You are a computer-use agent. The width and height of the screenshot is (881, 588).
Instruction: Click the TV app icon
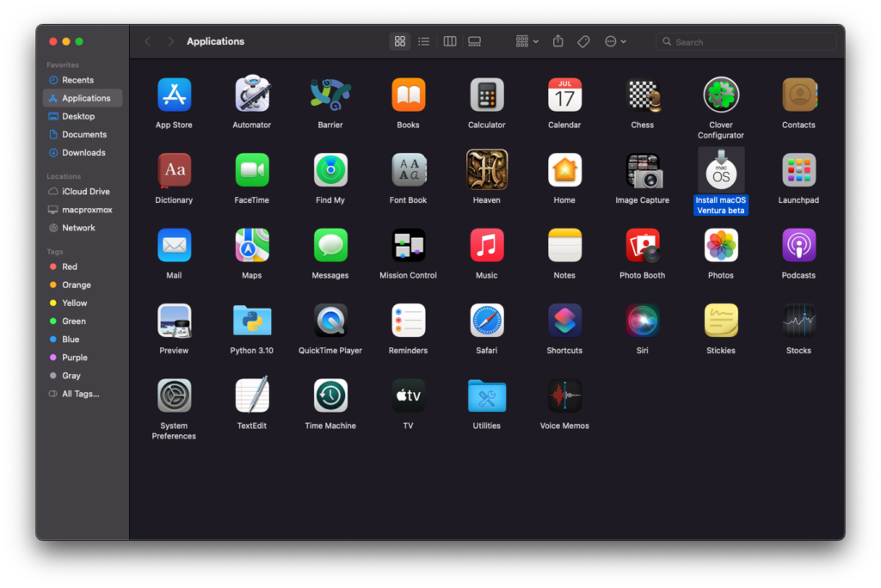point(409,395)
